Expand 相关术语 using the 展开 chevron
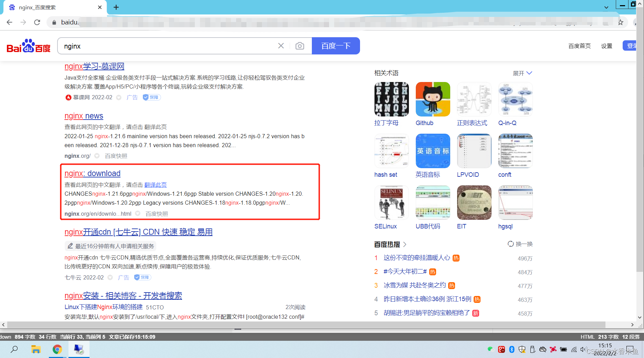This screenshot has width=644, height=358. click(522, 73)
